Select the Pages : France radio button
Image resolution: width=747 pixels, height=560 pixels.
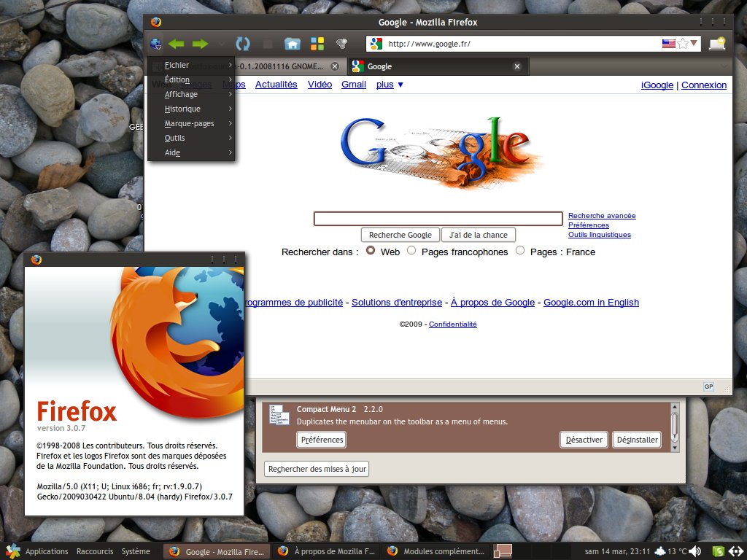click(520, 251)
